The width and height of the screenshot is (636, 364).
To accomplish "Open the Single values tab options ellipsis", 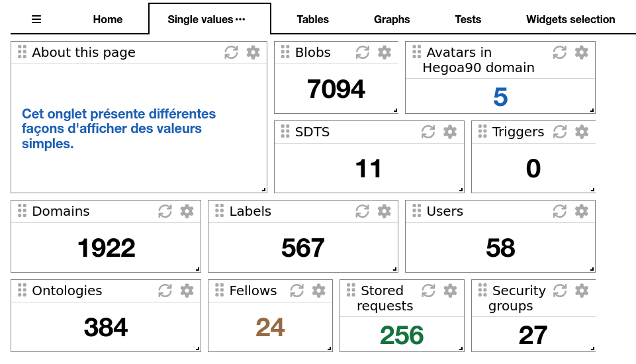I will [x=240, y=20].
